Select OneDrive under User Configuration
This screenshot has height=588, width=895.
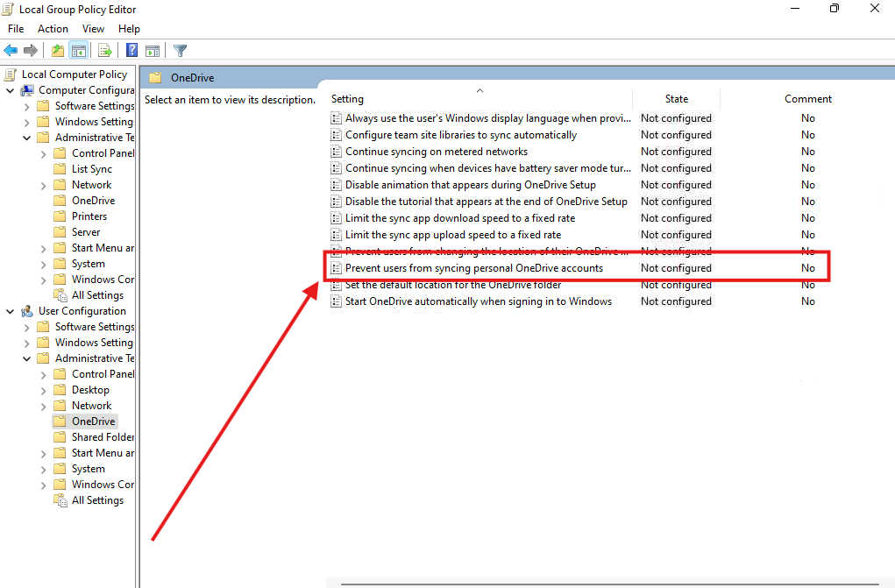[x=93, y=422]
